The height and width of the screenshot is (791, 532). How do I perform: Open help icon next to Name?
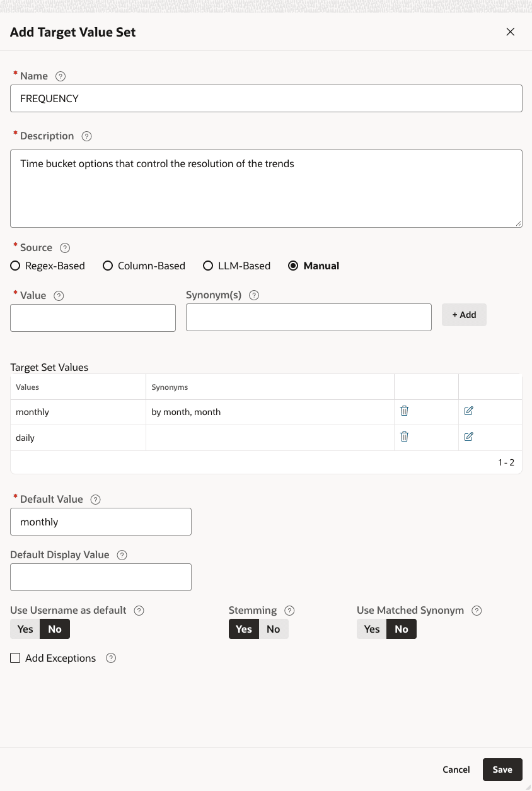61,76
